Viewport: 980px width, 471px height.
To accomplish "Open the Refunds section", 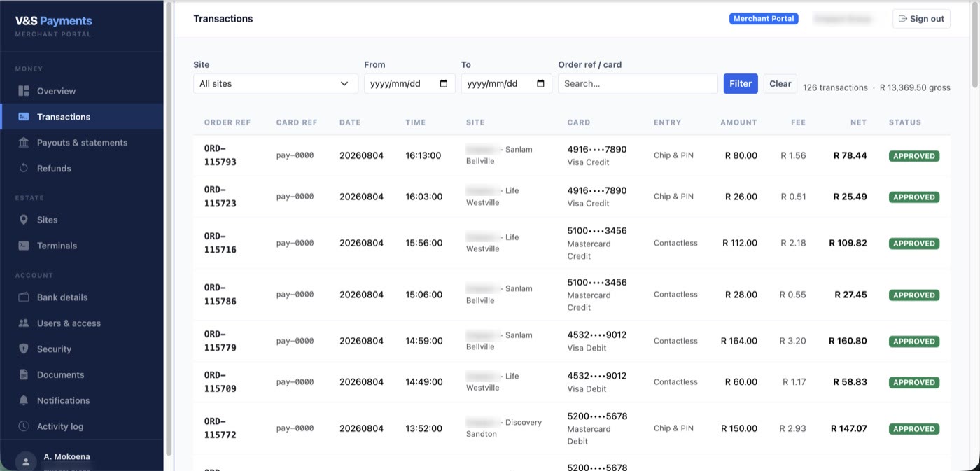I will pos(82,169).
